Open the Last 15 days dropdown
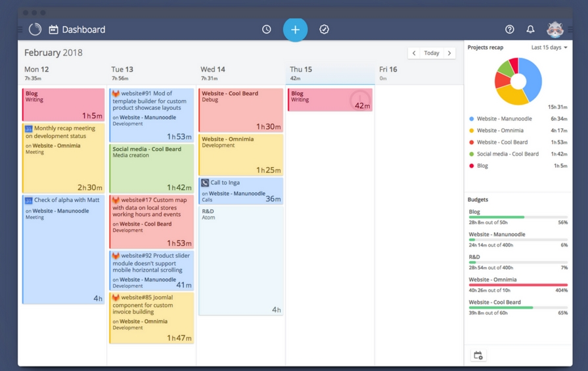The width and height of the screenshot is (588, 371). 549,47
